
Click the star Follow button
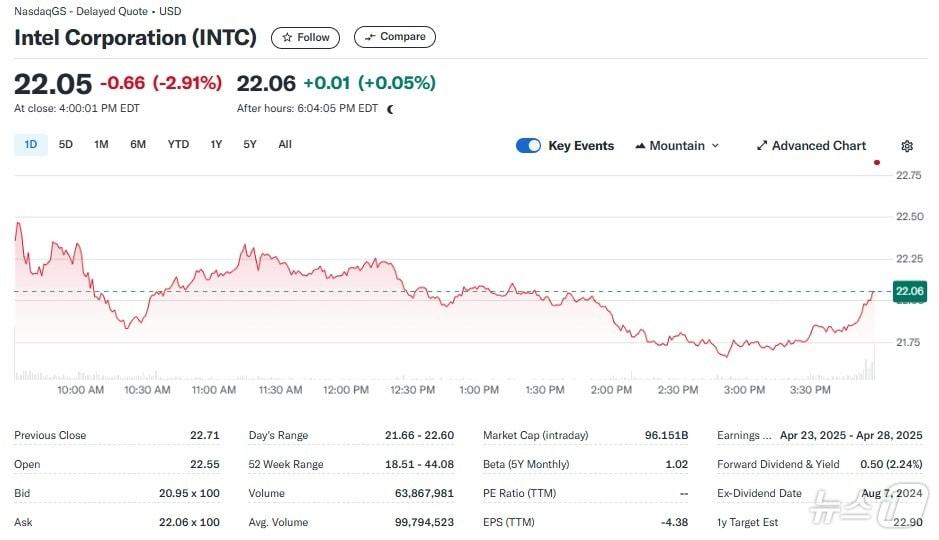click(305, 37)
